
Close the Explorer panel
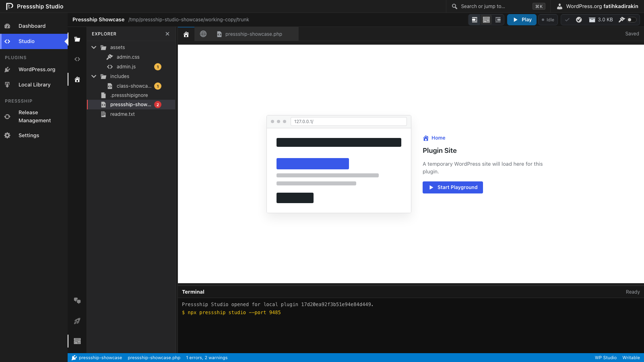point(167,34)
